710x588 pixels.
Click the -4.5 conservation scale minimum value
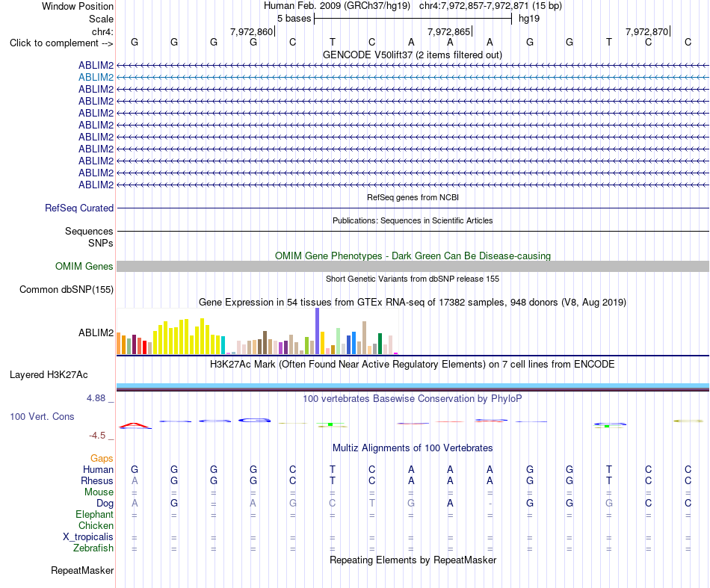[97, 436]
